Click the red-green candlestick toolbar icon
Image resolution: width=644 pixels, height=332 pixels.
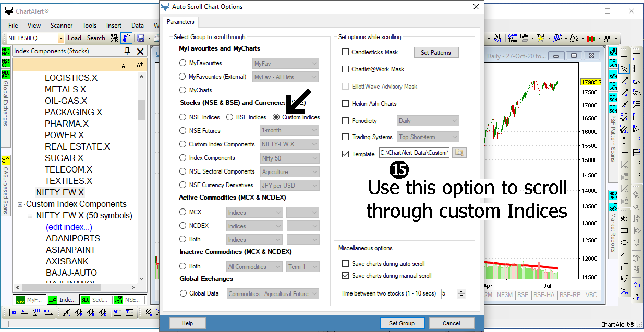pos(591,38)
